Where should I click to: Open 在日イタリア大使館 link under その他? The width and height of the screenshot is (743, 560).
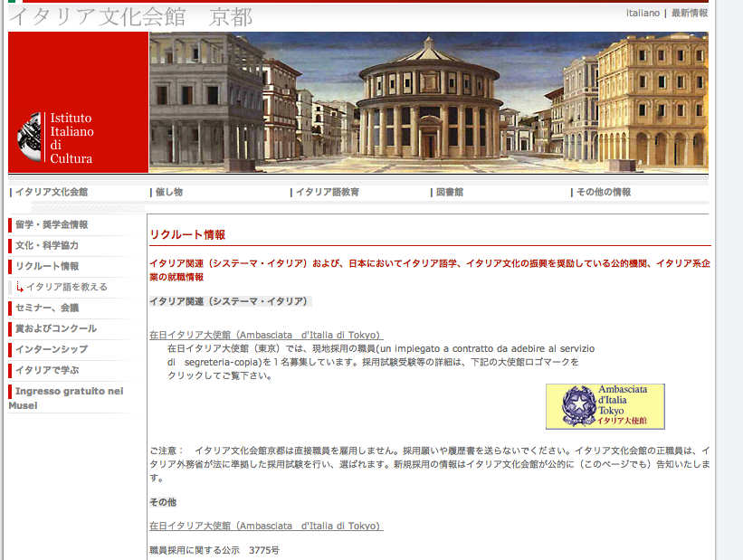(x=266, y=526)
